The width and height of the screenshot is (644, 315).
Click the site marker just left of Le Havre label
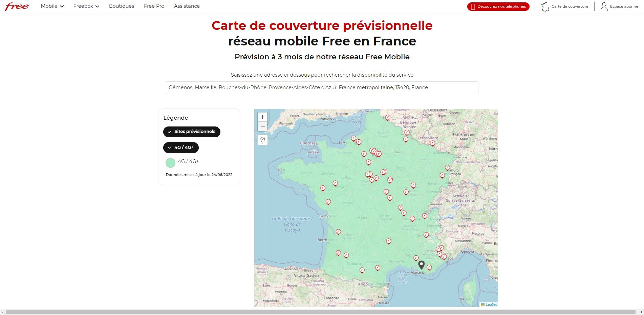pos(353,138)
